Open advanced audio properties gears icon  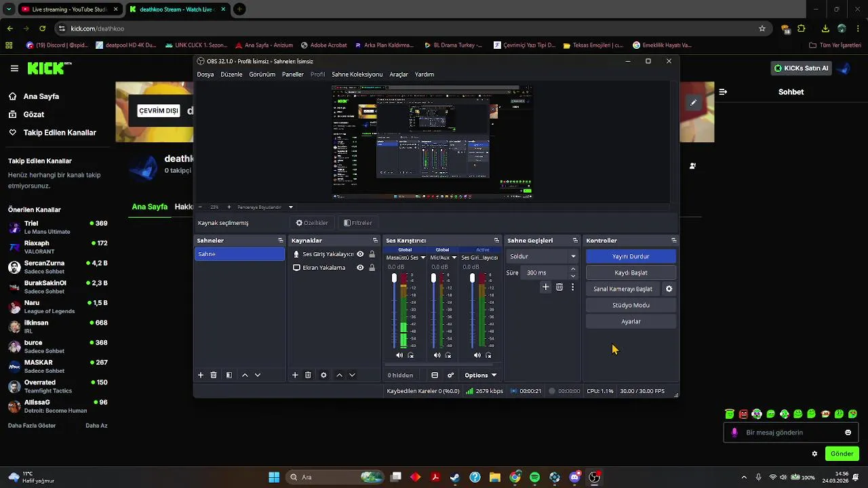pos(450,375)
